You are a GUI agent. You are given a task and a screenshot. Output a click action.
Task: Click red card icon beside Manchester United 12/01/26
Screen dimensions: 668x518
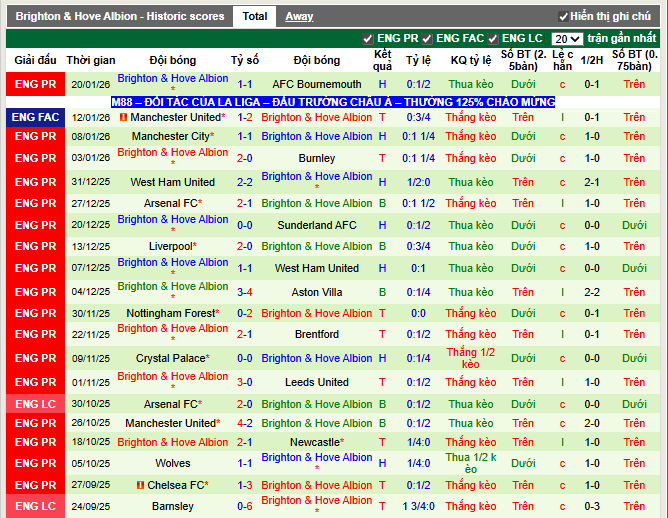click(123, 117)
